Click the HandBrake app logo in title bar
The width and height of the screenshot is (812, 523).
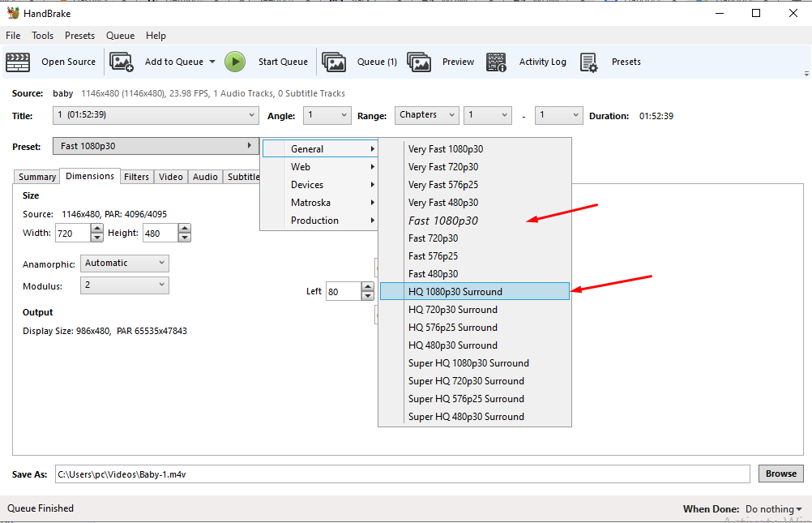tap(12, 13)
